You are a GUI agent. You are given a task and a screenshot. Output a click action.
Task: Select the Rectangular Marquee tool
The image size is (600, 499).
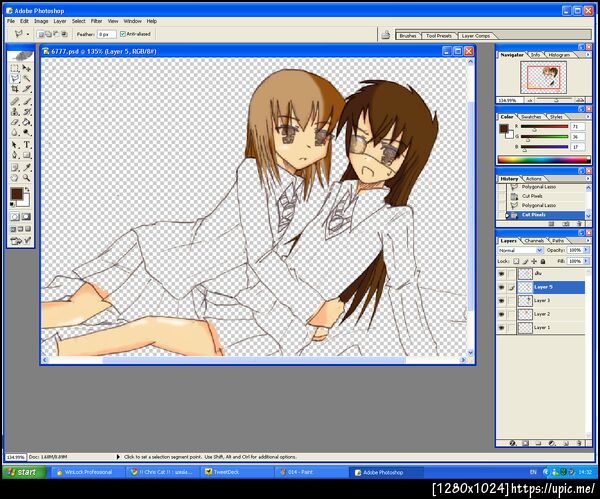point(15,68)
